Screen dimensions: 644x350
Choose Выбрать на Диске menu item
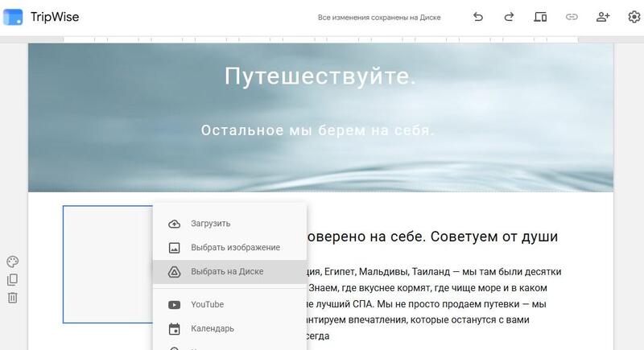tap(229, 272)
